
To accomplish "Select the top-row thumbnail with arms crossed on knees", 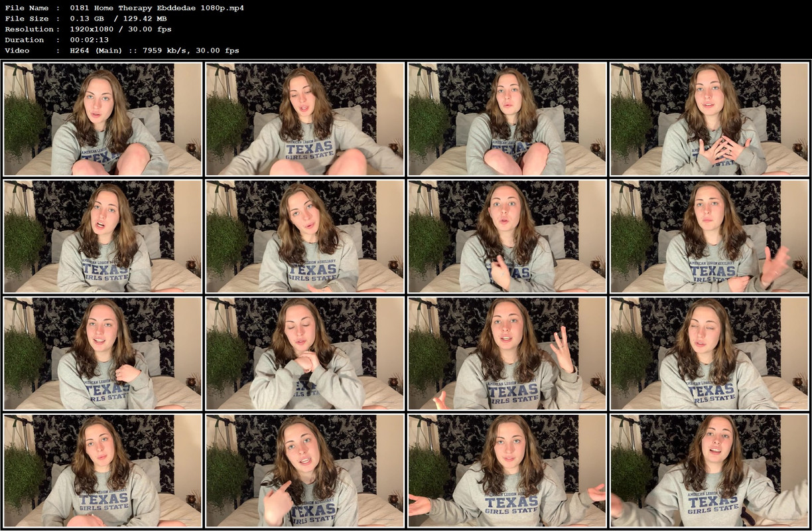I will coord(507,119).
